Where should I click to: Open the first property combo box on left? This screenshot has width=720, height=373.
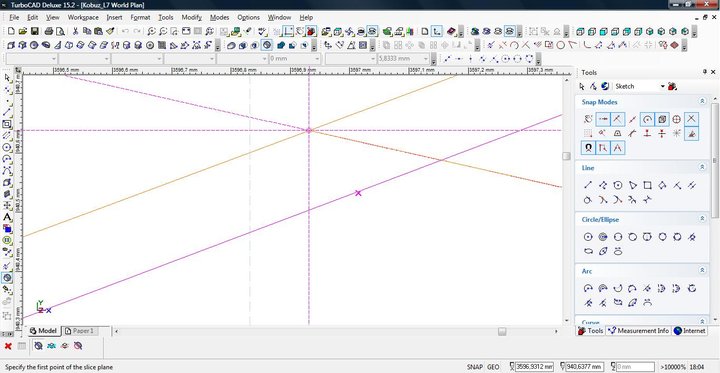(x=32, y=59)
